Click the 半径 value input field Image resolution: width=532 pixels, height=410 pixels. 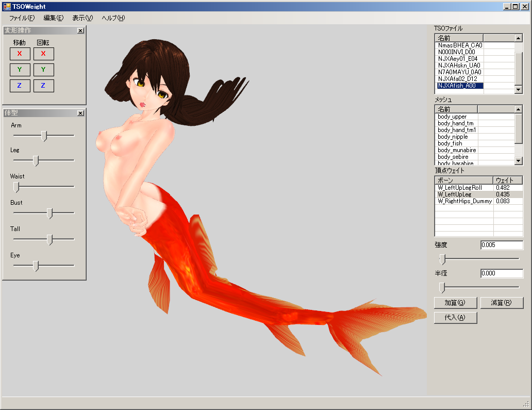501,273
